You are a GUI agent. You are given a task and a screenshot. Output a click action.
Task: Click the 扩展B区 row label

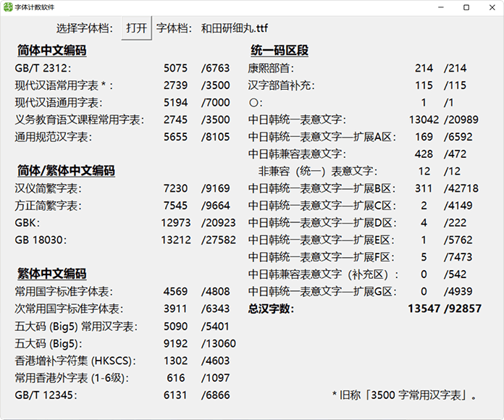[322, 188]
